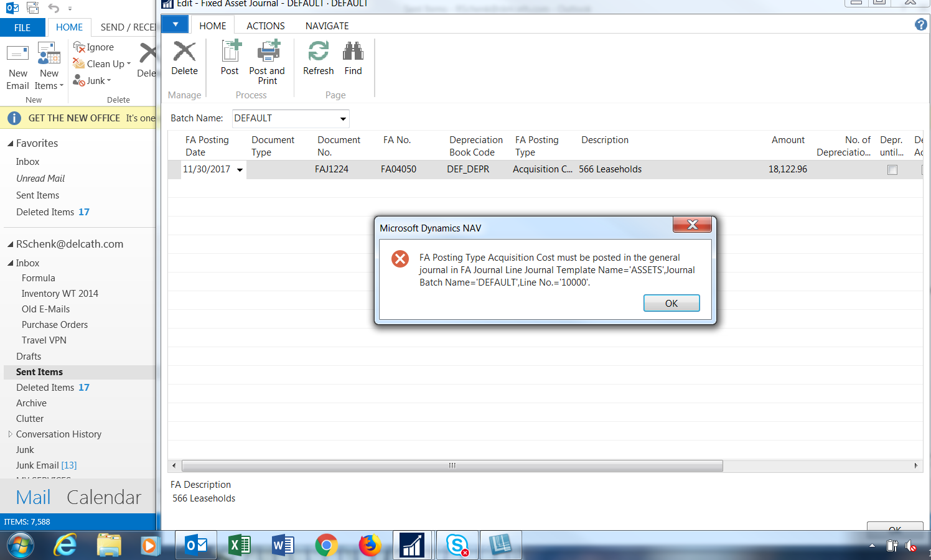Viewport: 931px width, 560px height.
Task: Switch to Outlook on the taskbar
Action: 197,546
